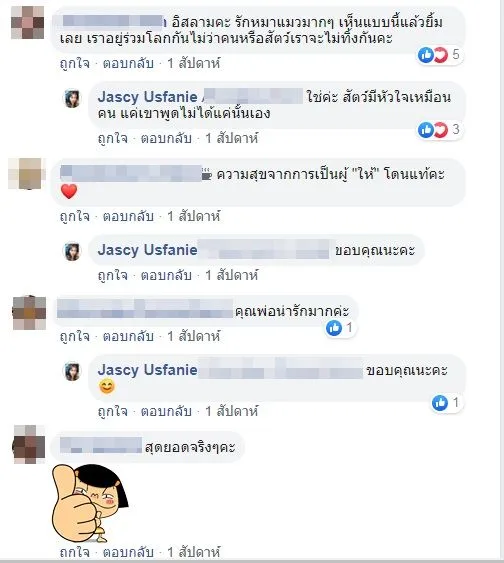View like reaction on Jascy's smiley emoji reply
The width and height of the screenshot is (504, 563).
click(x=446, y=403)
